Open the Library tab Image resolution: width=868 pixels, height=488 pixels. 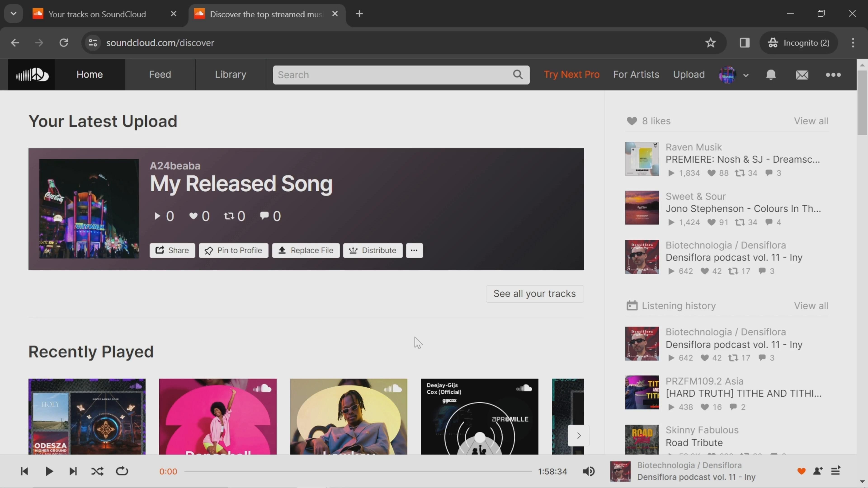pos(231,74)
